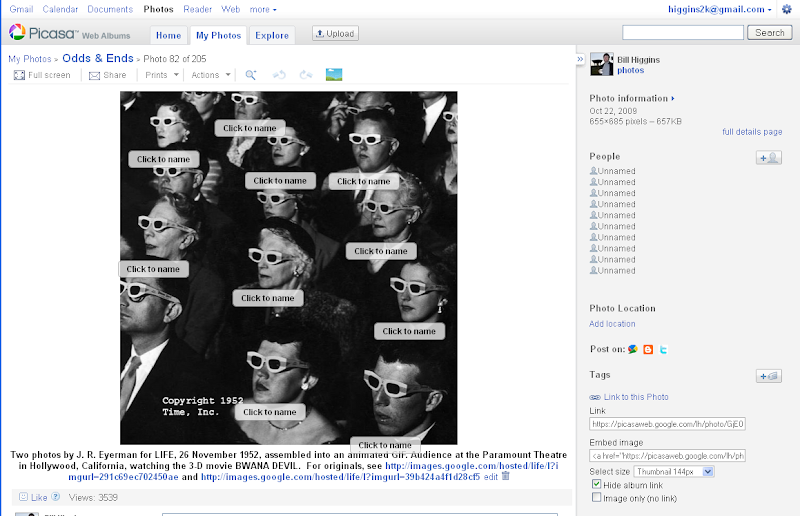This screenshot has width=800, height=516.
Task: Post photo on Google Buzz
Action: [x=633, y=349]
